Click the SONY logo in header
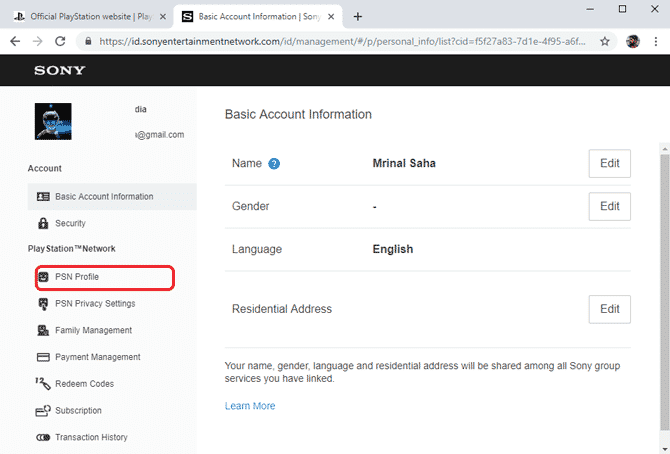Viewport: 670px width, 454px height. (60, 70)
